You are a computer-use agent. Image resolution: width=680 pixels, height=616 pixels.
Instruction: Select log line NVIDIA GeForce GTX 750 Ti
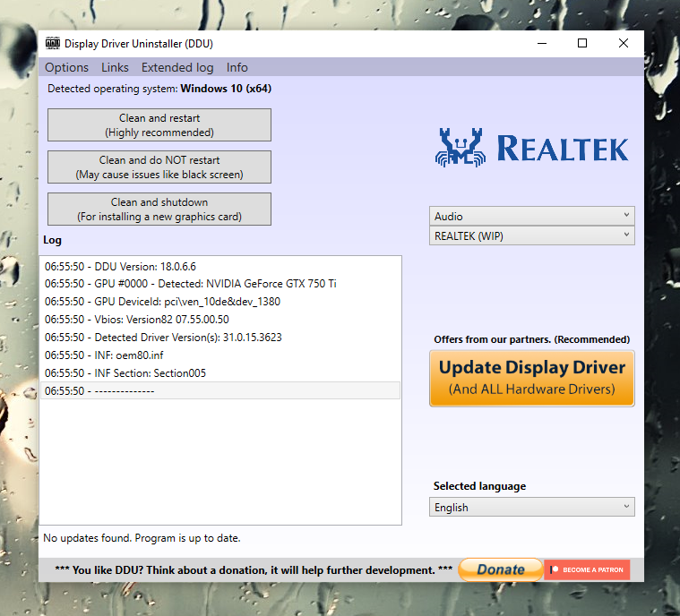coord(219,284)
